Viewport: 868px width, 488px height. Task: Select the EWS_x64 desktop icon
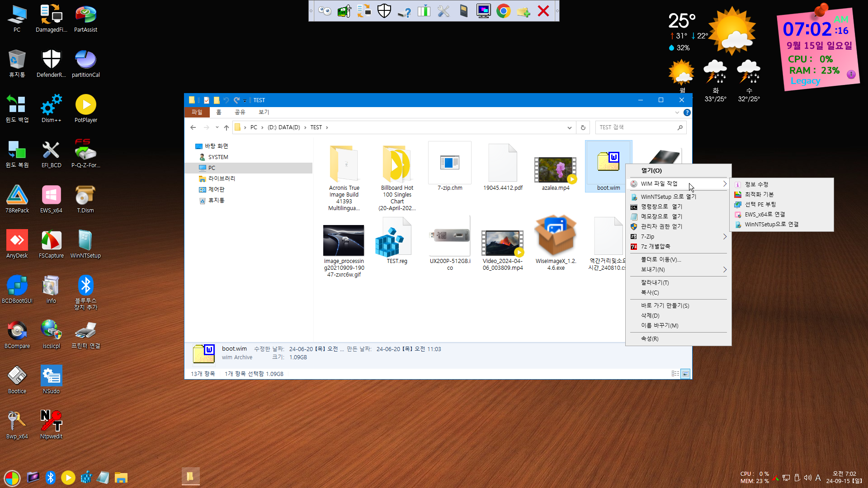coord(51,199)
